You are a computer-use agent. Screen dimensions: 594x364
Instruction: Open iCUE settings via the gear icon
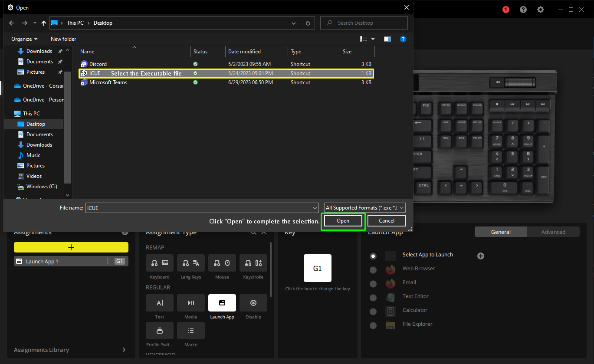pyautogui.click(x=540, y=9)
